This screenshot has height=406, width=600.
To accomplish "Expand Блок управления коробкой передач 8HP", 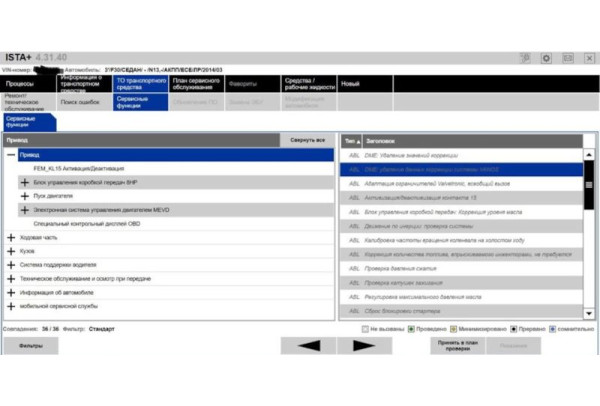I will point(25,183).
